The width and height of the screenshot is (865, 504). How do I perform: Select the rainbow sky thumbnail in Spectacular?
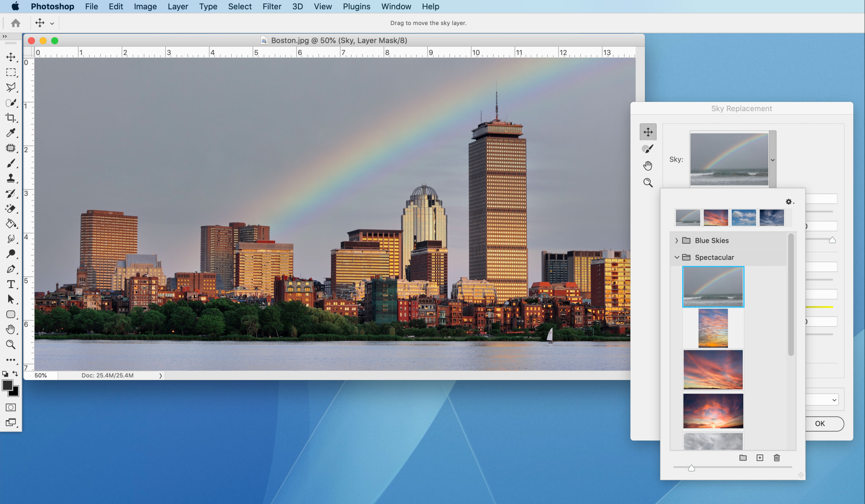(713, 287)
